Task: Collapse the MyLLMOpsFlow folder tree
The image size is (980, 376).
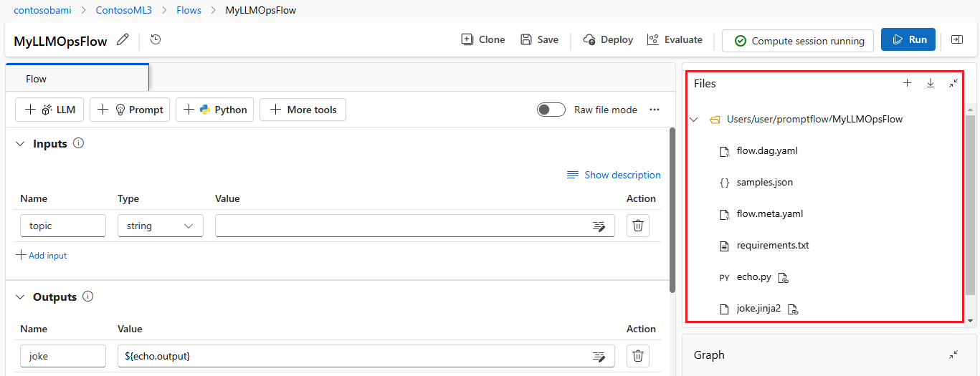Action: [x=694, y=120]
